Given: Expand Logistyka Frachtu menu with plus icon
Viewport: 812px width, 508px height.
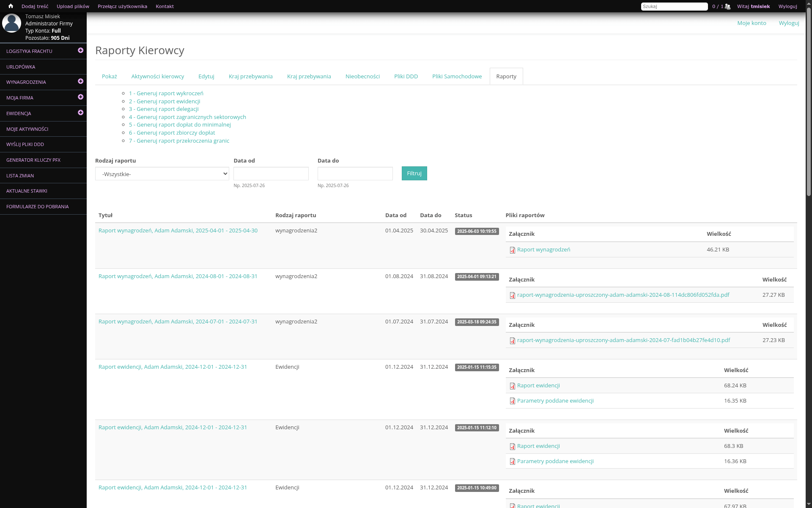Looking at the screenshot, I should (80, 50).
